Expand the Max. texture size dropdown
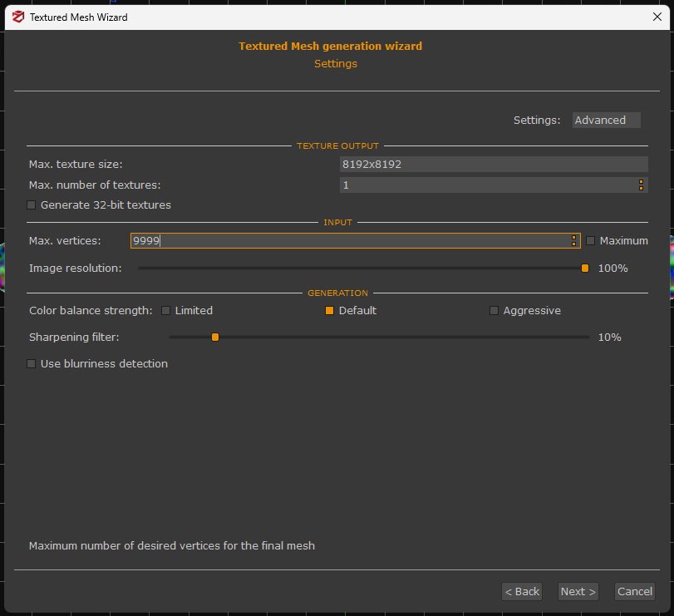The width and height of the screenshot is (674, 616). coord(494,165)
